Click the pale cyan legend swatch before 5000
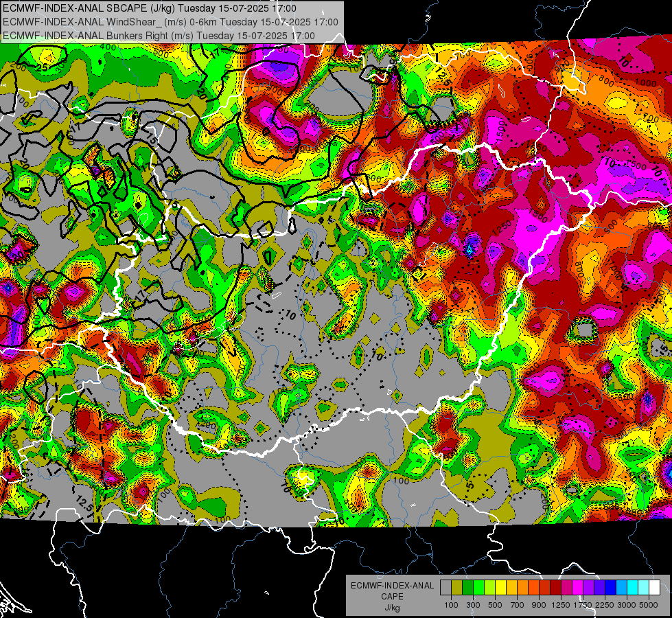 [644, 588]
